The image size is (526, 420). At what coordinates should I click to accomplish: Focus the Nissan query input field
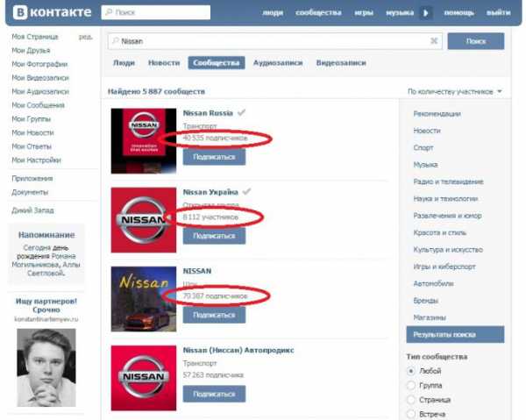[274, 41]
